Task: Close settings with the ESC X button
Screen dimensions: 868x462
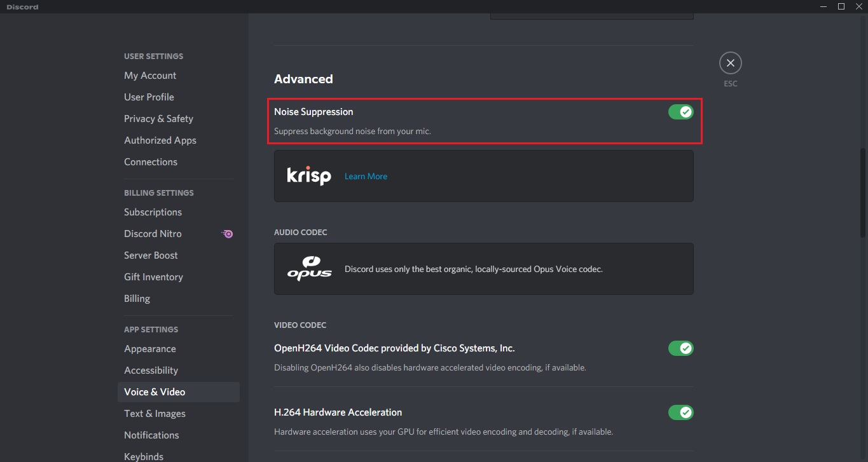Action: pos(731,63)
